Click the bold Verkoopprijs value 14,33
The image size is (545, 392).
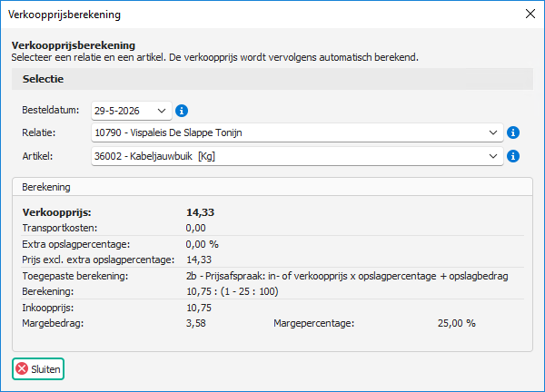tap(200, 212)
